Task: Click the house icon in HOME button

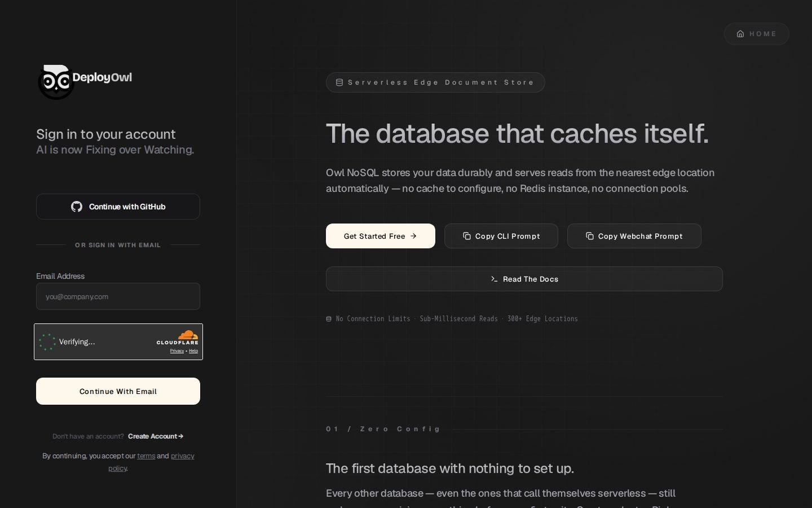Action: pos(740,34)
